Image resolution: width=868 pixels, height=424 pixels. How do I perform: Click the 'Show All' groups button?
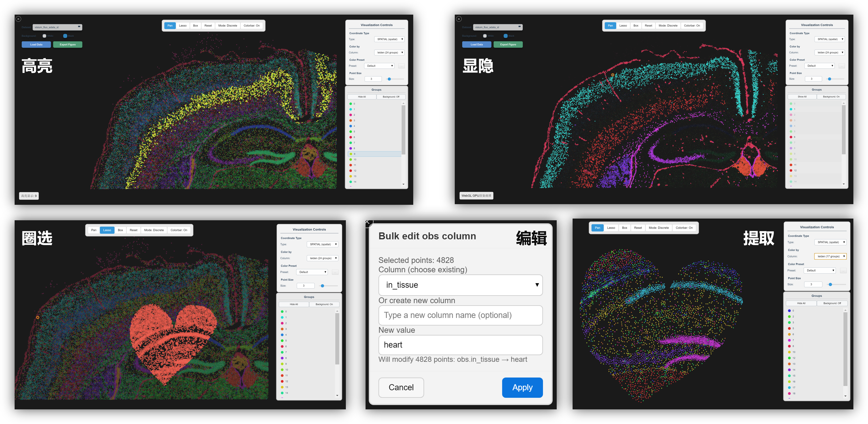coord(802,97)
